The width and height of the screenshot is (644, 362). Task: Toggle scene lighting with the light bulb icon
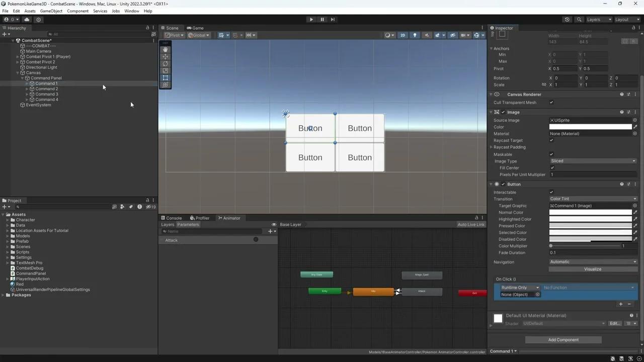click(414, 35)
